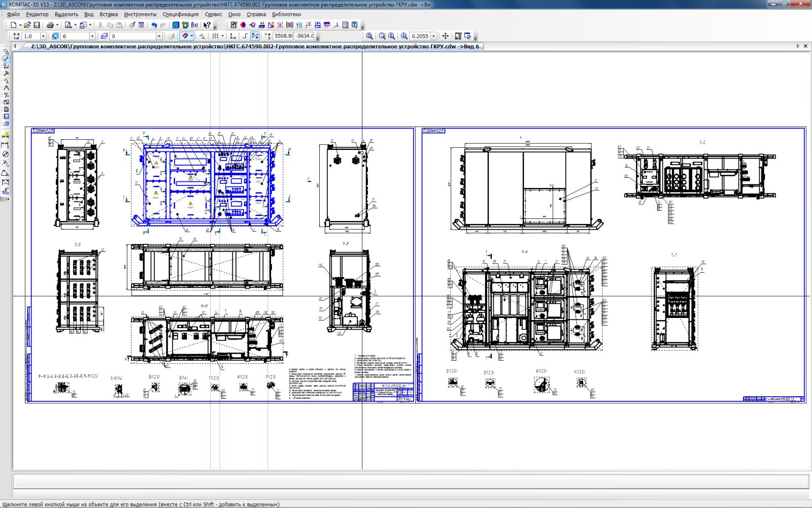Open the current view number dropdown showing 6
812x508 pixels.
point(92,37)
